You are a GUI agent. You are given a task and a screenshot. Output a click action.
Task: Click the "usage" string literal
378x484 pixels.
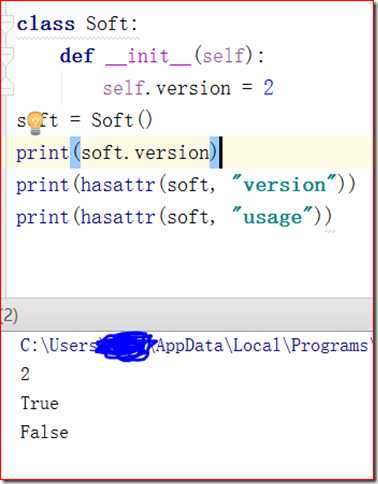click(x=272, y=217)
